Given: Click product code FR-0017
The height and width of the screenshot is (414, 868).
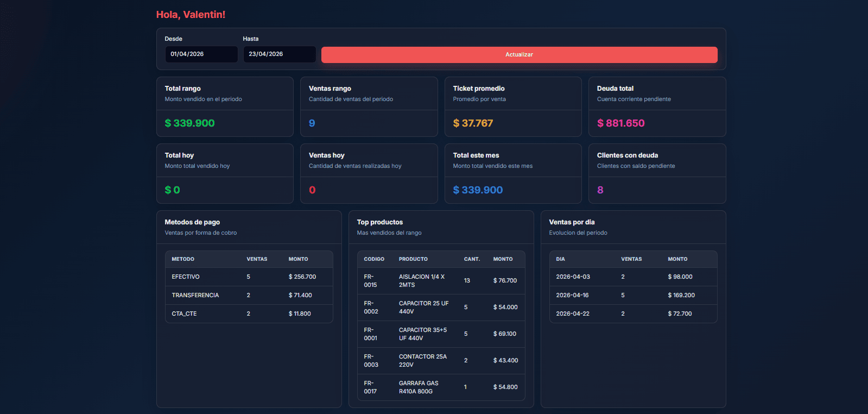Looking at the screenshot, I should tap(370, 387).
